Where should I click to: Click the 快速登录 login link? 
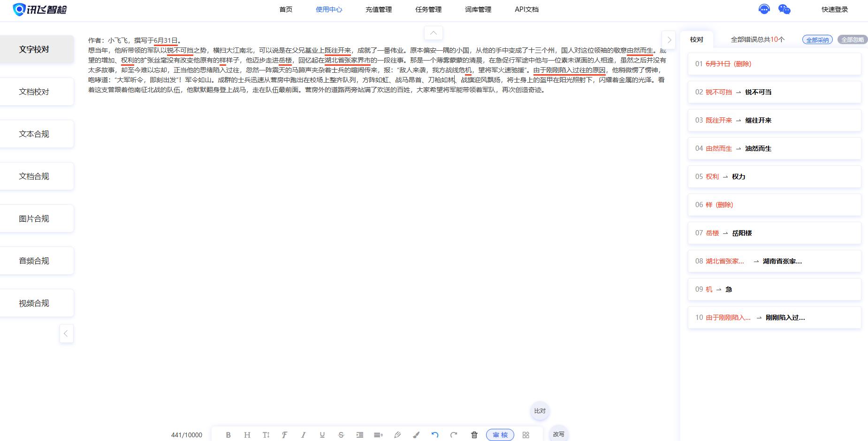click(x=835, y=9)
